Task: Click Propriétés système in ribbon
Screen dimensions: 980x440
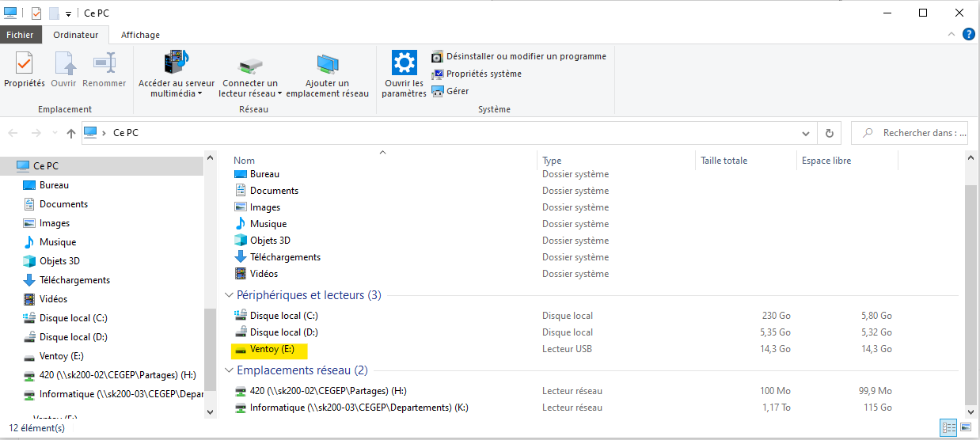Action: point(483,74)
